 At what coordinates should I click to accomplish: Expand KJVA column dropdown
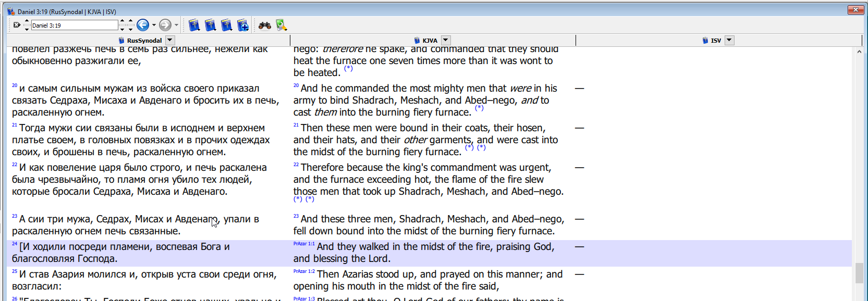(x=446, y=40)
